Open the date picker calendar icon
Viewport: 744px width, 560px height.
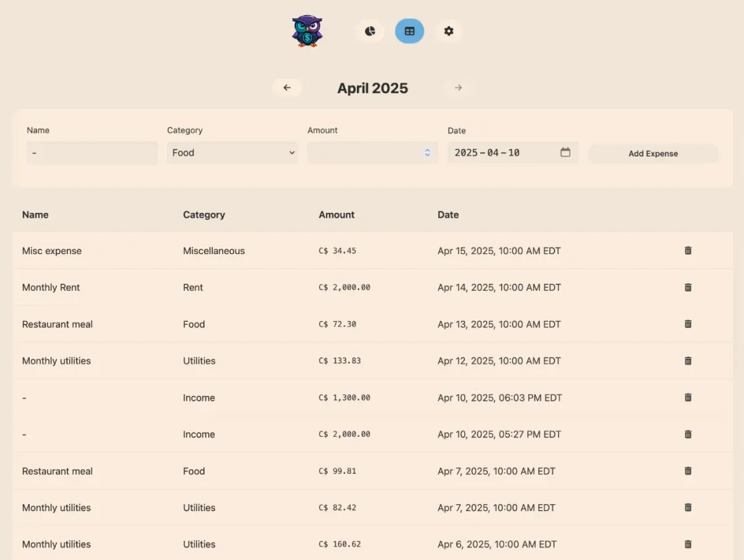pyautogui.click(x=565, y=152)
